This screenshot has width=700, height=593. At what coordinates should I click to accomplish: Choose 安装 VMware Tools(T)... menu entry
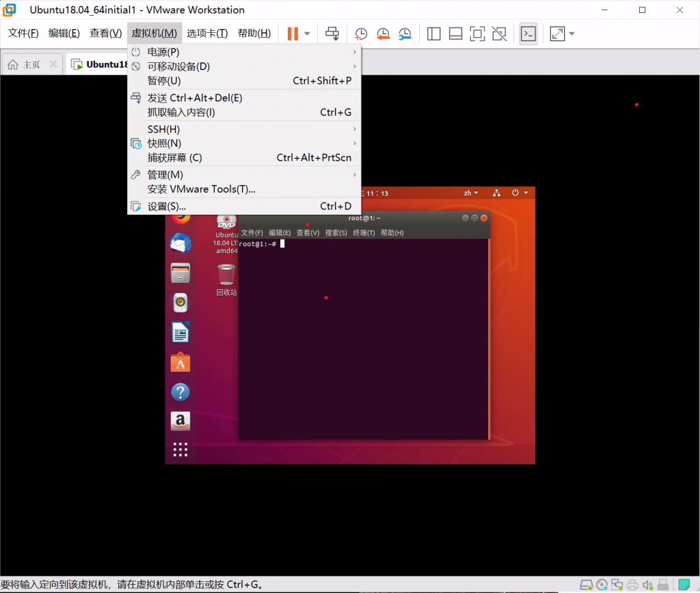(x=201, y=189)
